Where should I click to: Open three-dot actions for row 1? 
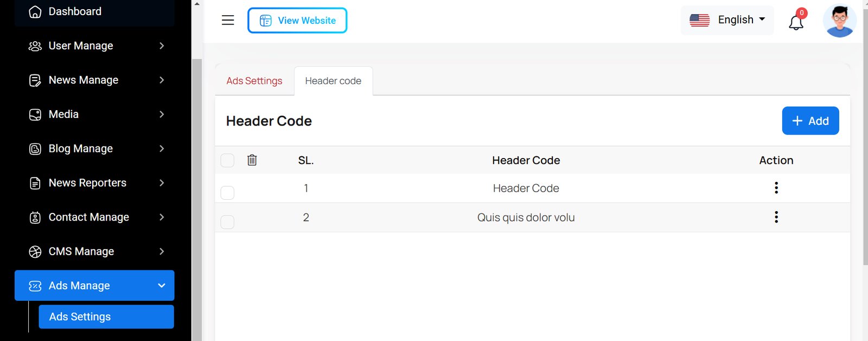(x=776, y=188)
